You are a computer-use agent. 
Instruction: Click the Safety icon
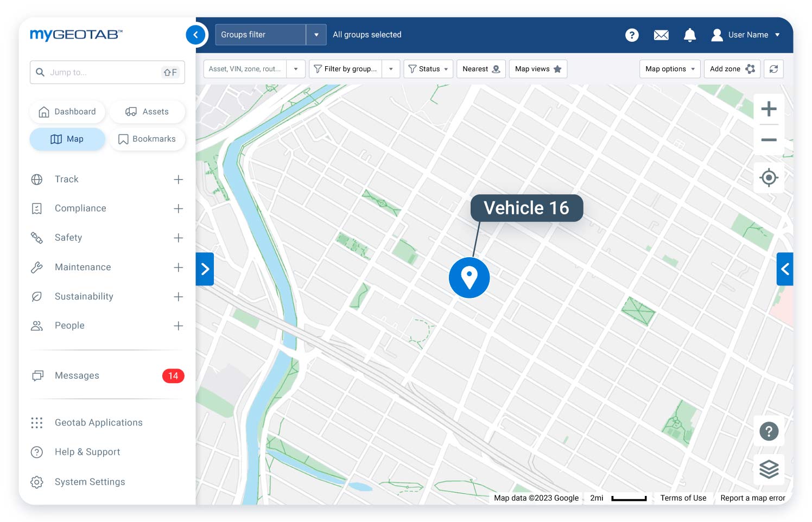click(37, 238)
